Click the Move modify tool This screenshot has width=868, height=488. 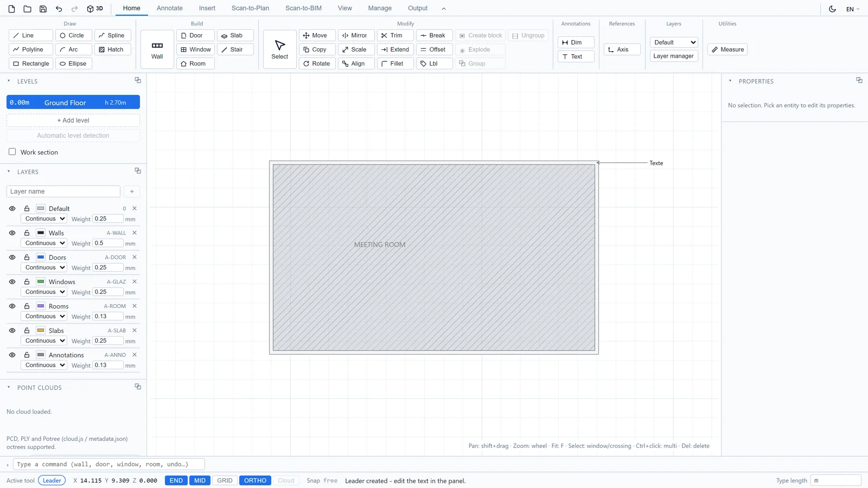click(x=317, y=35)
